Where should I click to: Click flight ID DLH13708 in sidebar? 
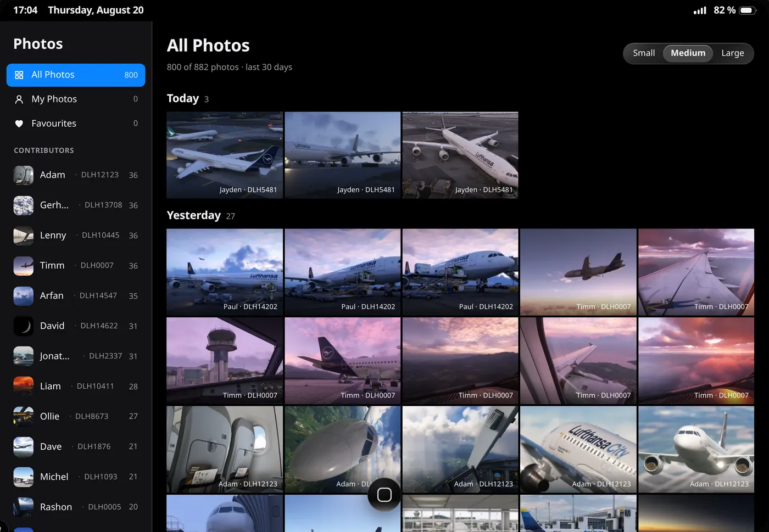click(x=103, y=205)
